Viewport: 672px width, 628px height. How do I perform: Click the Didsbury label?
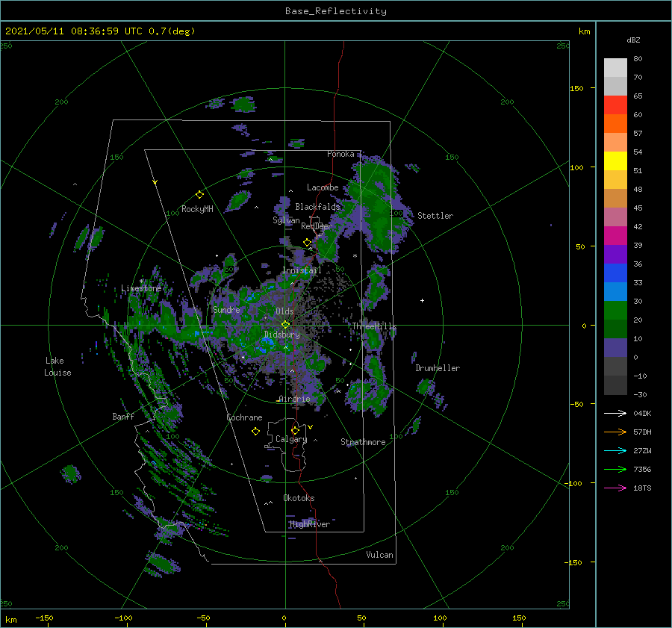pyautogui.click(x=282, y=335)
